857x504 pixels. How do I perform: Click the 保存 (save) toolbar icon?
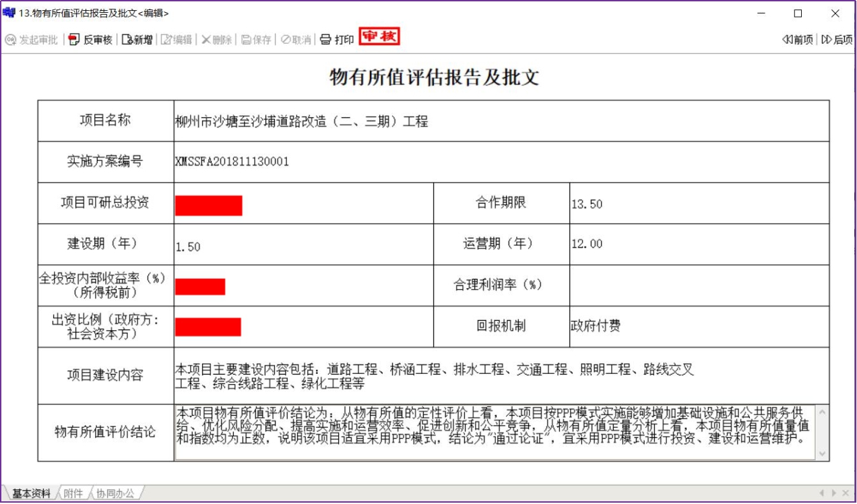pyautogui.click(x=247, y=40)
